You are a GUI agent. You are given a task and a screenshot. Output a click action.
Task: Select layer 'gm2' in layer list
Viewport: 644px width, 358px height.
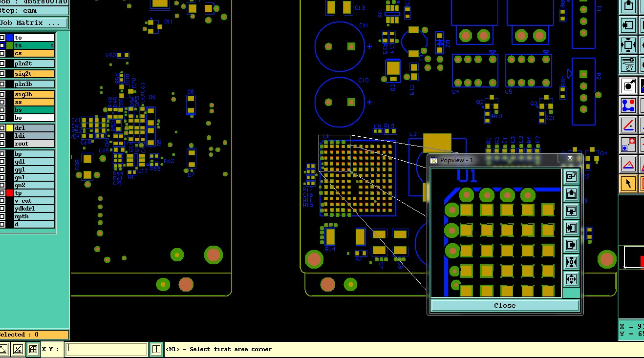coord(34,185)
